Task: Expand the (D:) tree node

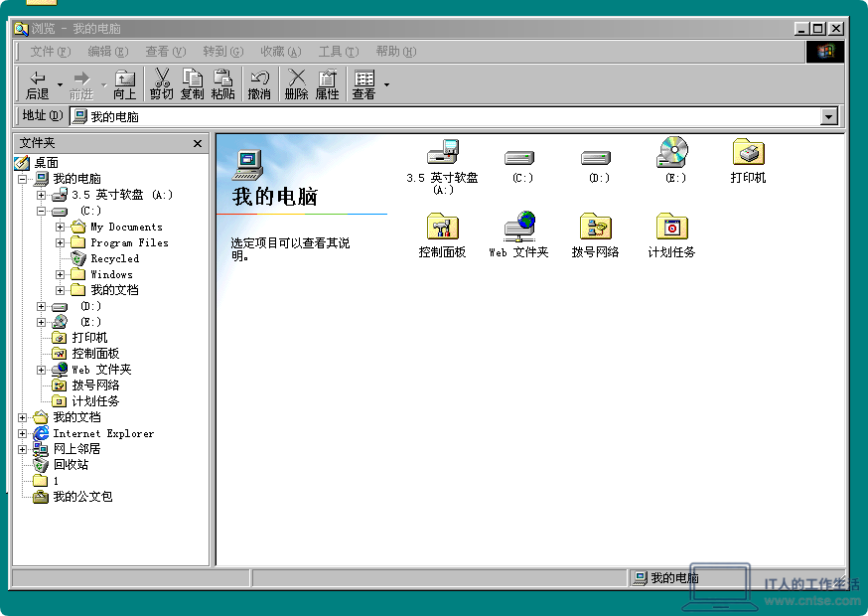Action: [41, 306]
